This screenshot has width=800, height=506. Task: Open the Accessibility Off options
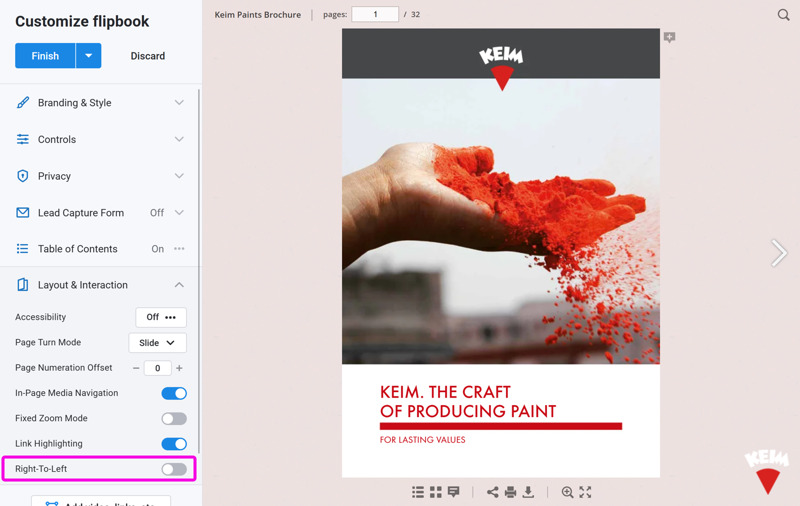point(161,317)
